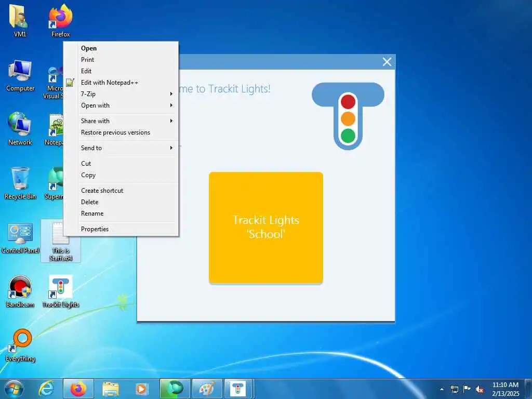Click the Show desktop strip at the taskbar end
Screen dimensions: 532x399
coord(528,389)
